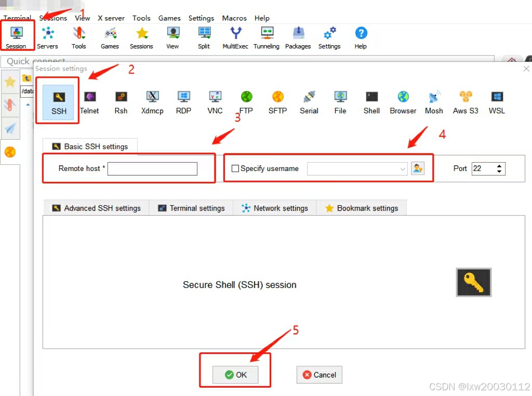
Task: Open the Servers toolbar icon
Action: 47,37
